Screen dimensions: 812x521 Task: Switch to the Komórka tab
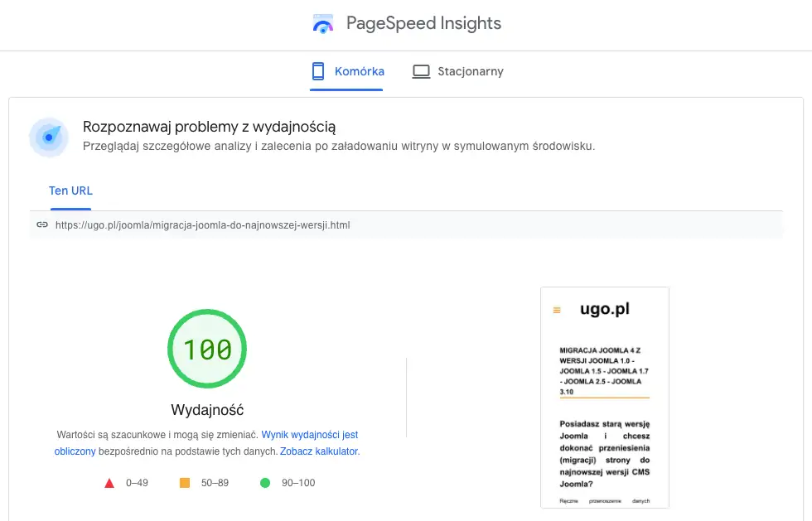click(346, 71)
